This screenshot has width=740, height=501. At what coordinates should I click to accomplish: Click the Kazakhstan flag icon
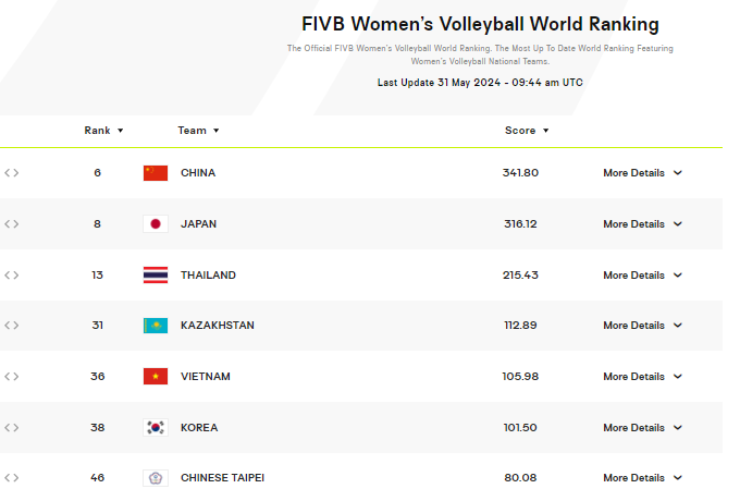[155, 325]
